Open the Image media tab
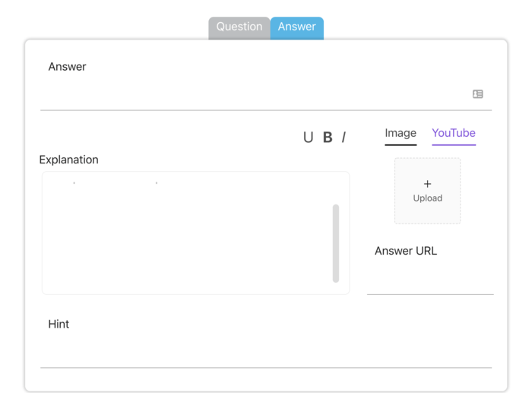Image resolution: width=532 pixels, height=393 pixels. (400, 134)
